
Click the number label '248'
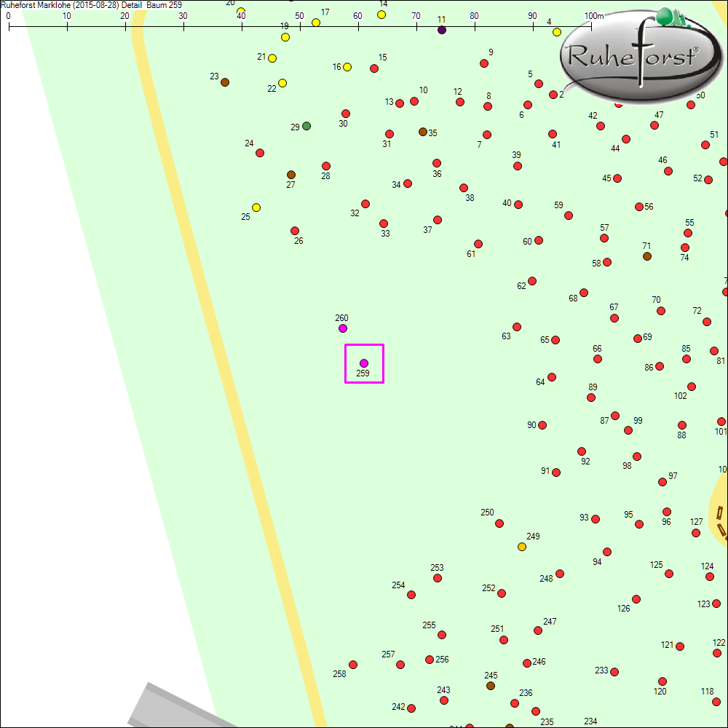point(546,579)
